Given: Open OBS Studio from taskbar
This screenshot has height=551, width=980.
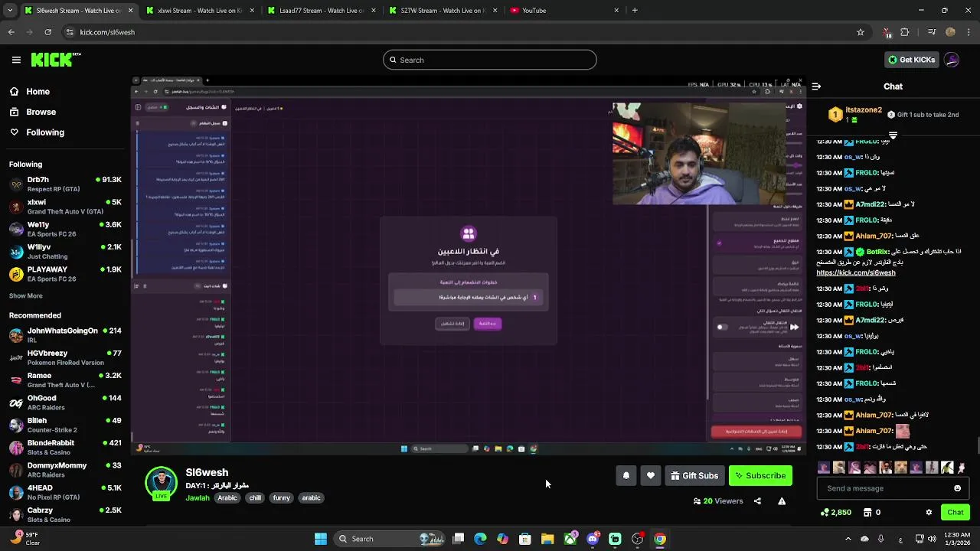Looking at the screenshot, I should 637,539.
